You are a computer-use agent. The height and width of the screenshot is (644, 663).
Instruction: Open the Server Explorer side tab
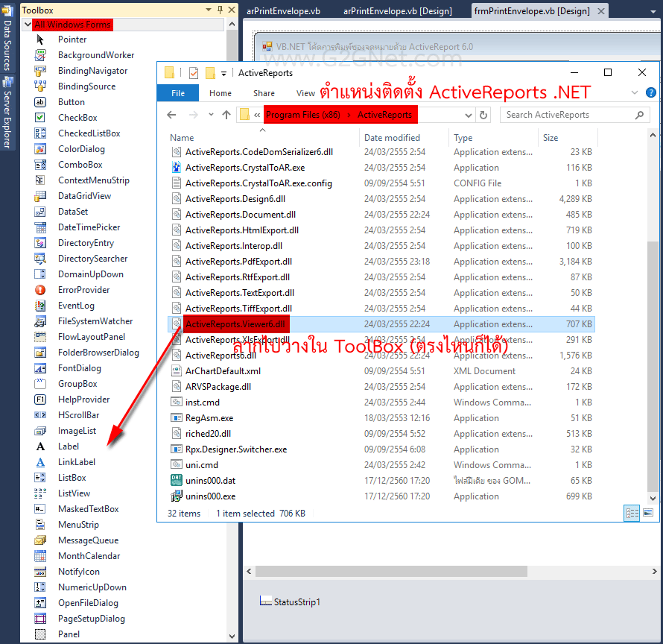coord(7,113)
